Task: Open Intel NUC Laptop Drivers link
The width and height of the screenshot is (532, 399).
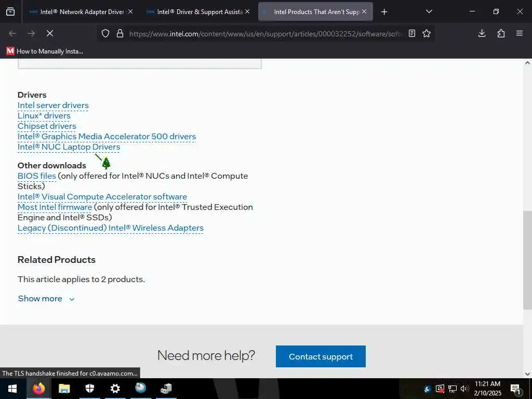Action: (69, 147)
